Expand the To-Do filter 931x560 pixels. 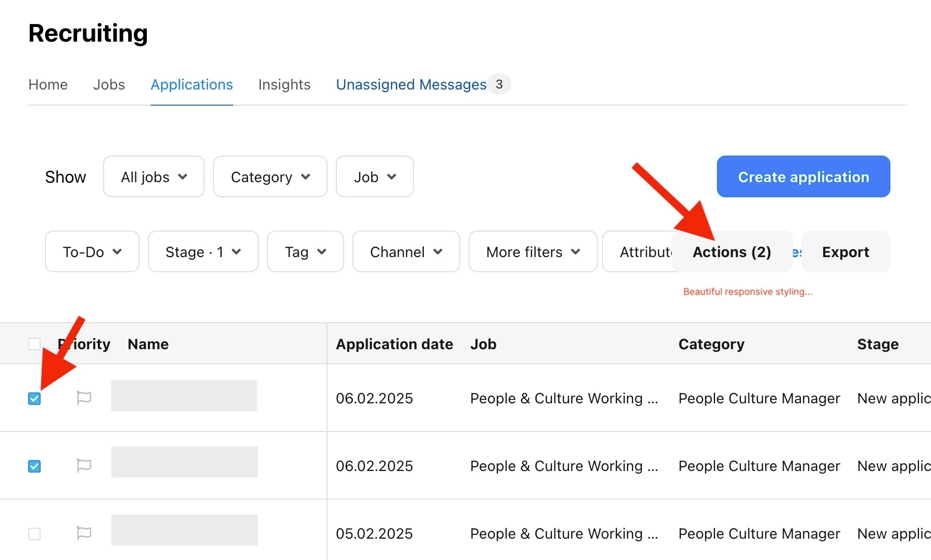[x=92, y=252]
